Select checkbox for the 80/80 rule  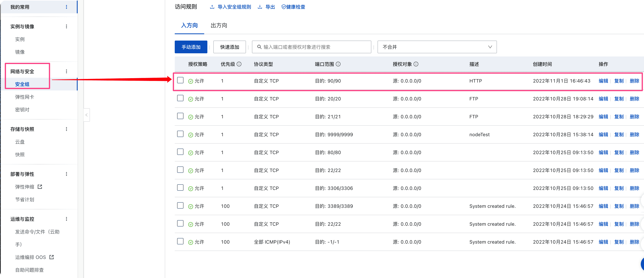(180, 152)
